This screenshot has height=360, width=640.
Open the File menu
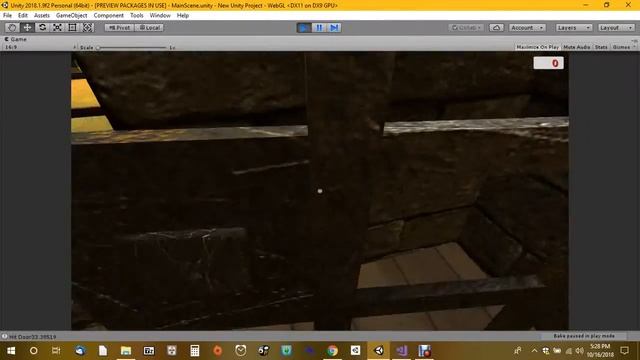(7, 16)
